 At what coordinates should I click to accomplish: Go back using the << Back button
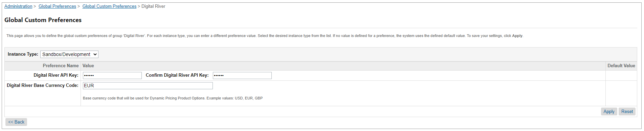tap(16, 122)
